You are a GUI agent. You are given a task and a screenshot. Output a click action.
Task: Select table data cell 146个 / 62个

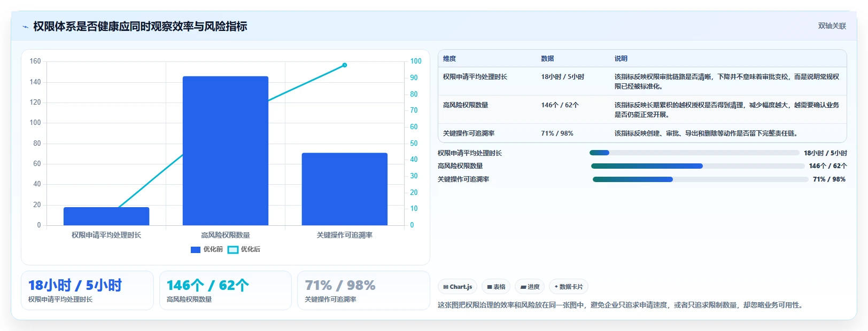pyautogui.click(x=560, y=105)
